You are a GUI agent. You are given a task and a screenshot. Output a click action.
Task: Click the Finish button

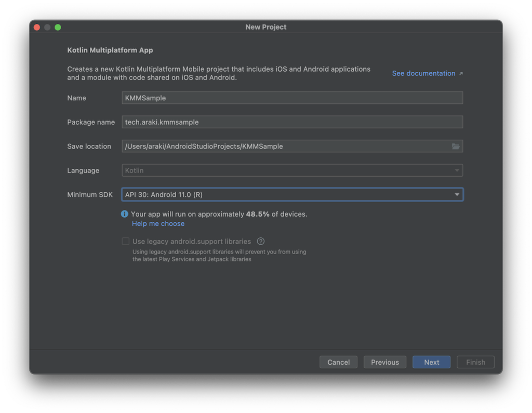pyautogui.click(x=475, y=362)
